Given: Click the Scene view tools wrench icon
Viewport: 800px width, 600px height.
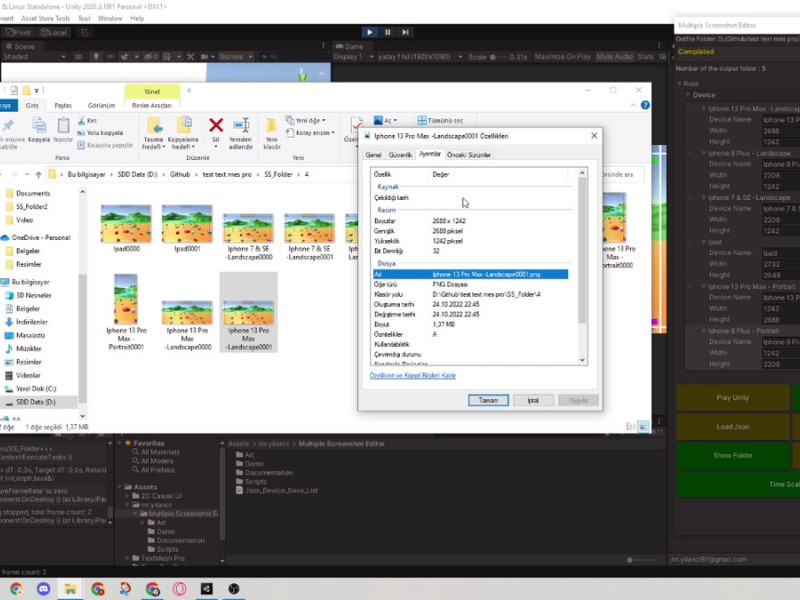Looking at the screenshot, I should tap(190, 57).
